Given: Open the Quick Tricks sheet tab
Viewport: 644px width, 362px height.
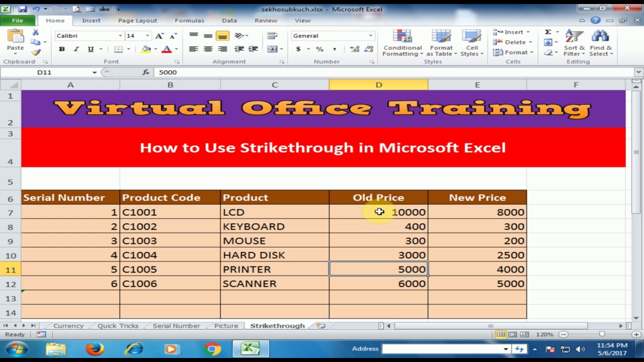Looking at the screenshot, I should click(118, 326).
